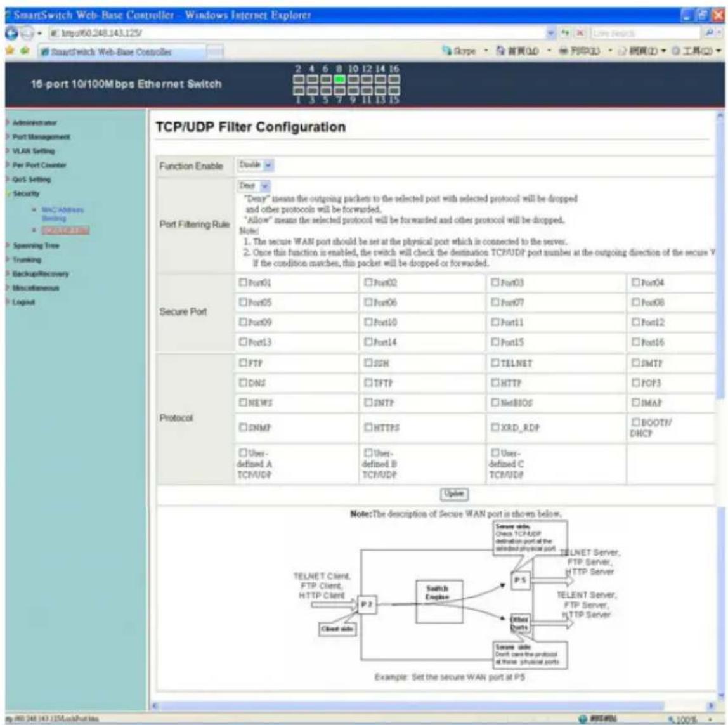Open the Trunking menu
The image size is (728, 725).
point(27,259)
